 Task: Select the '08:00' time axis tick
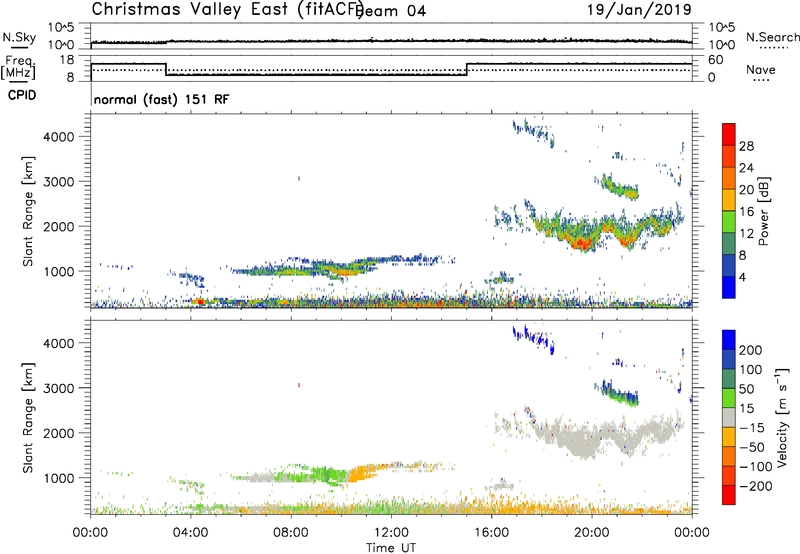click(x=291, y=533)
